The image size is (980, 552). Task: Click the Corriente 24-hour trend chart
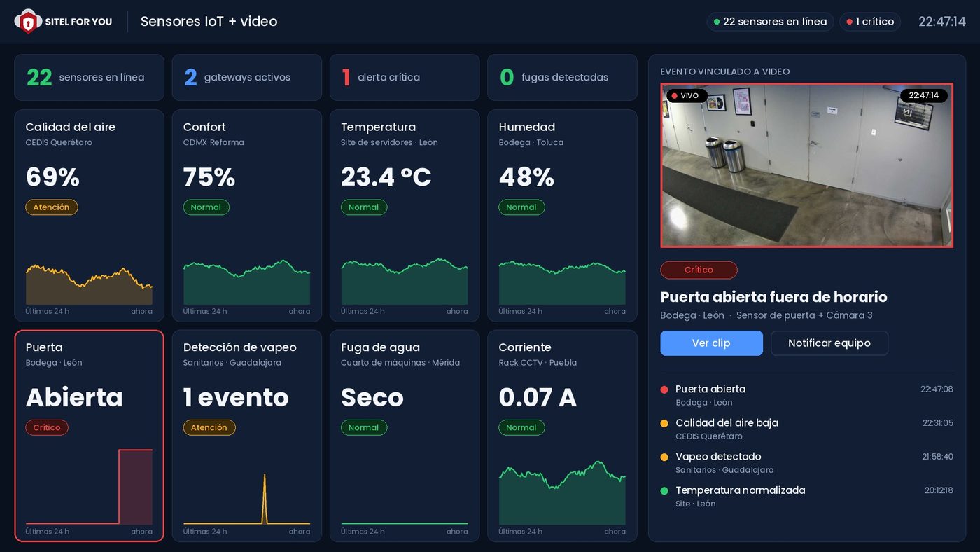[x=562, y=492]
